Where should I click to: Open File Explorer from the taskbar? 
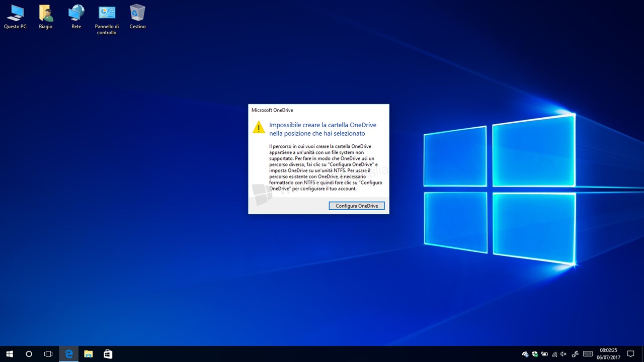coord(89,354)
